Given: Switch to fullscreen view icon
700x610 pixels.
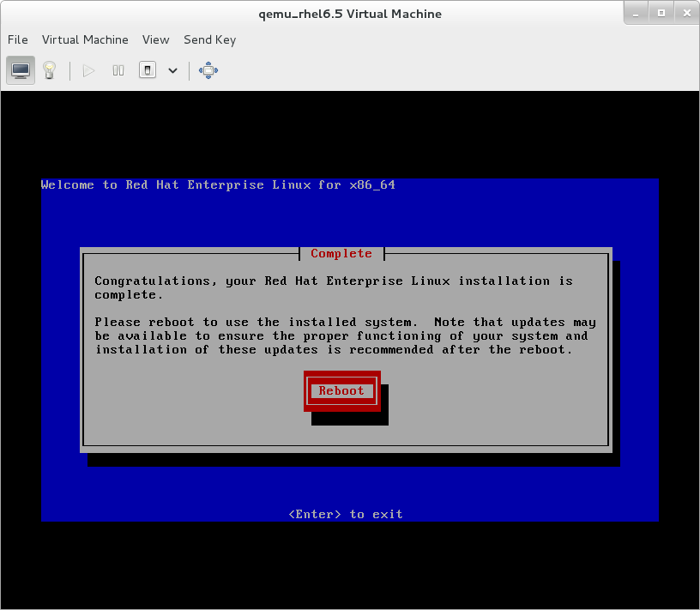Looking at the screenshot, I should pyautogui.click(x=208, y=70).
